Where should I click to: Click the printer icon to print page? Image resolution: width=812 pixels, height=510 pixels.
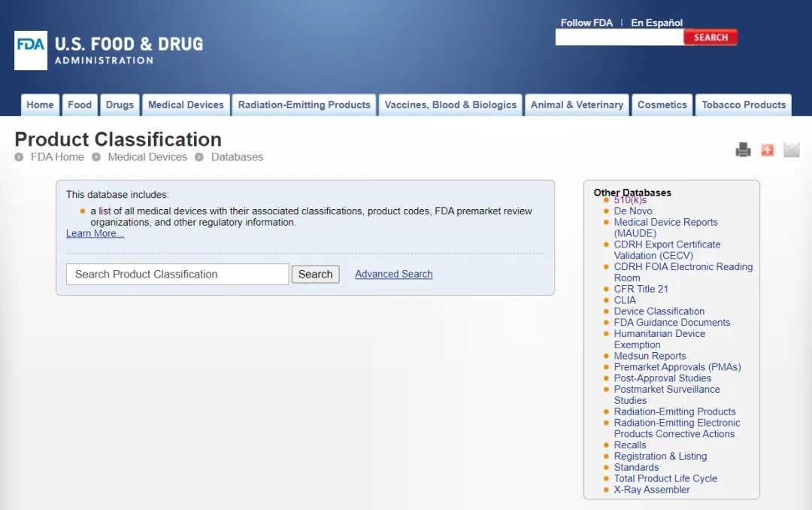(x=743, y=150)
